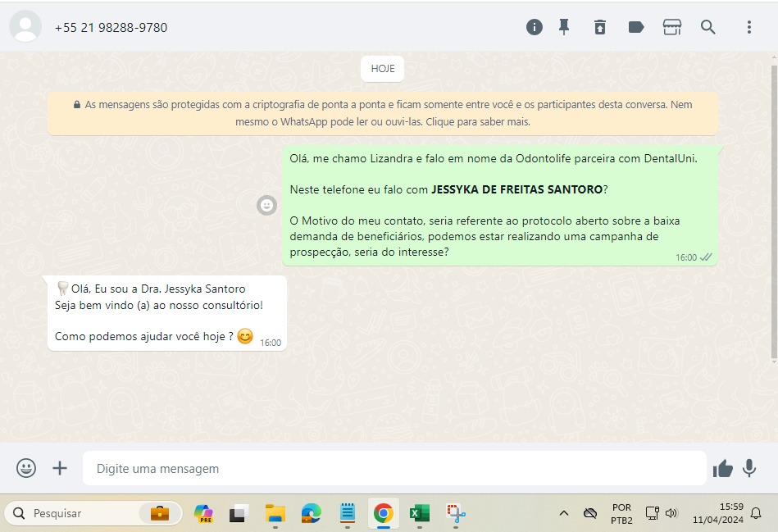Open clock showing 15:59 11/04/2024
Viewport: 778px width, 532px height.
click(718, 513)
